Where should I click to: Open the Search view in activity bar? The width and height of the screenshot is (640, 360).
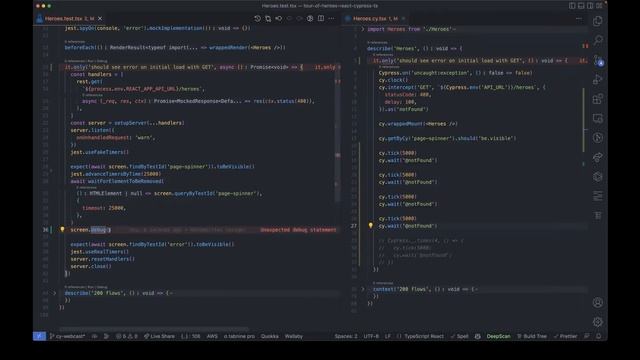coord(598,40)
